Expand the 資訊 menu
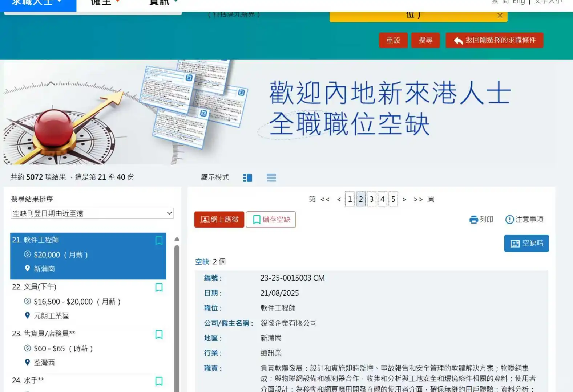 pyautogui.click(x=164, y=3)
